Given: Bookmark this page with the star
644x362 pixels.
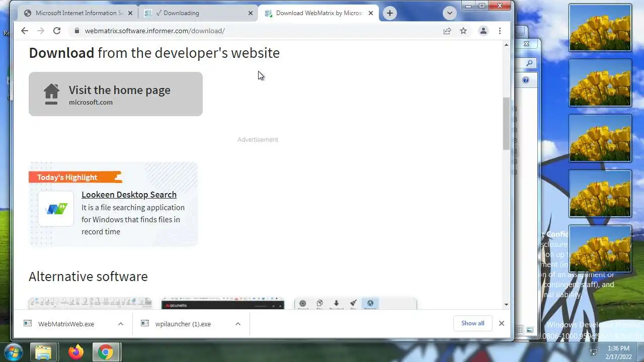Looking at the screenshot, I should (463, 31).
